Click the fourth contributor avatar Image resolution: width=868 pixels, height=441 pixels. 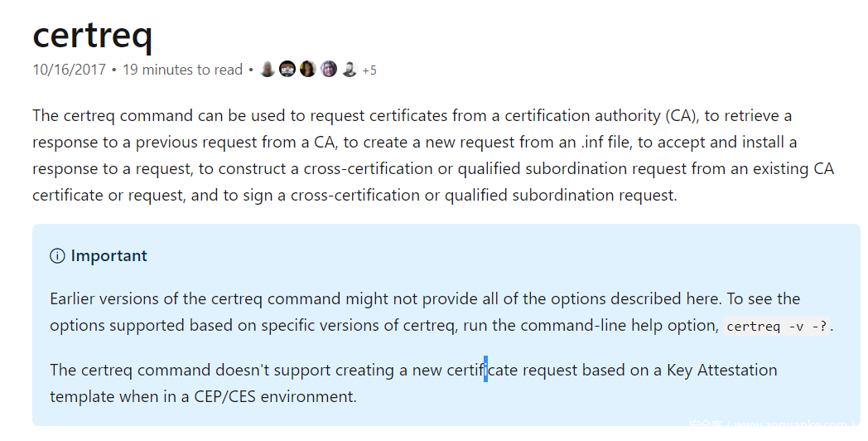(x=329, y=70)
